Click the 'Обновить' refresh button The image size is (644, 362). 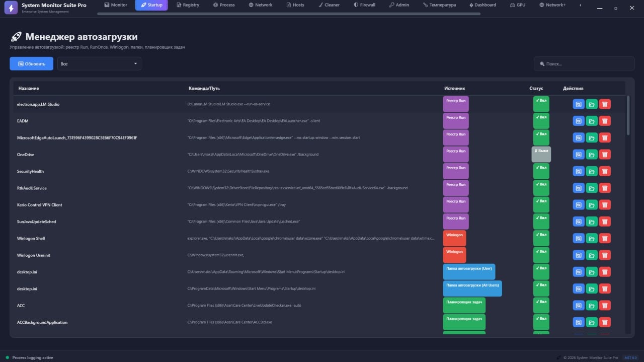[31, 63]
